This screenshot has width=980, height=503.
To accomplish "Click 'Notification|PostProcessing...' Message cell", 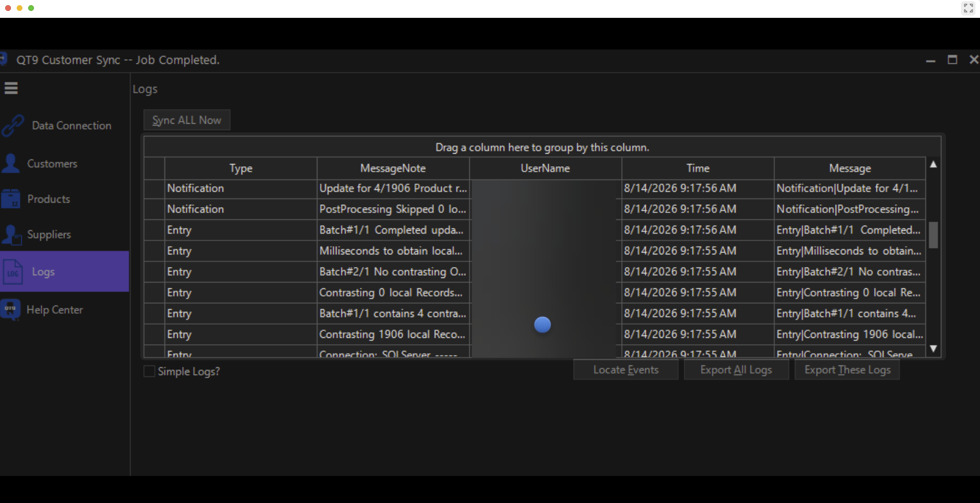I will pyautogui.click(x=849, y=209).
